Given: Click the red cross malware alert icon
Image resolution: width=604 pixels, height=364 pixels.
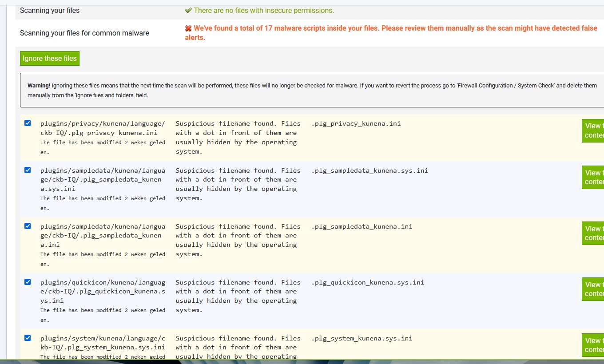Looking at the screenshot, I should click(x=188, y=28).
